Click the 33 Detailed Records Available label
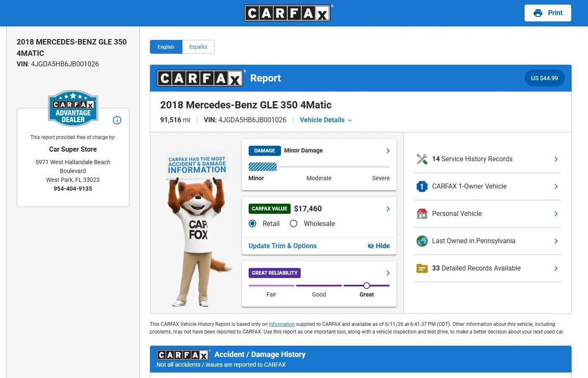This screenshot has width=588, height=378. point(476,268)
